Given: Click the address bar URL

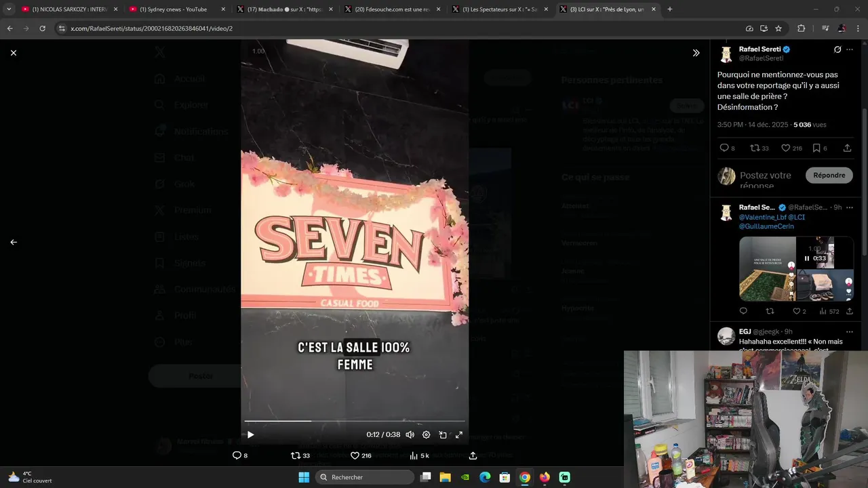Looking at the screenshot, I should click(151, 28).
